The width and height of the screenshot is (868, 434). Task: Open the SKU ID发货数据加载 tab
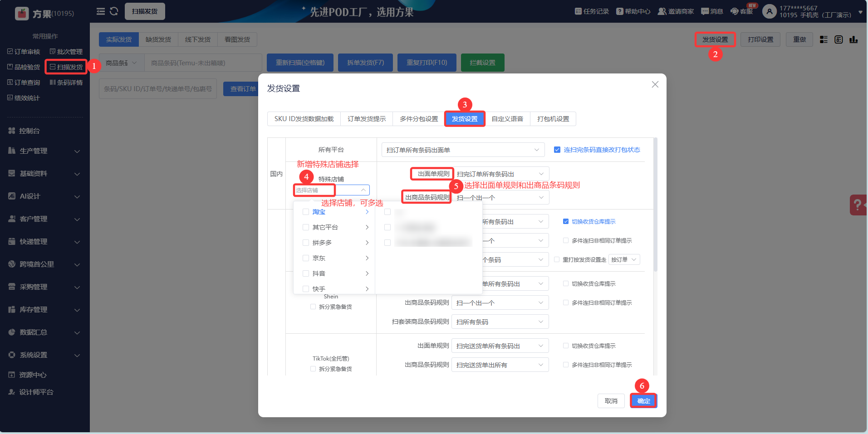(x=304, y=119)
